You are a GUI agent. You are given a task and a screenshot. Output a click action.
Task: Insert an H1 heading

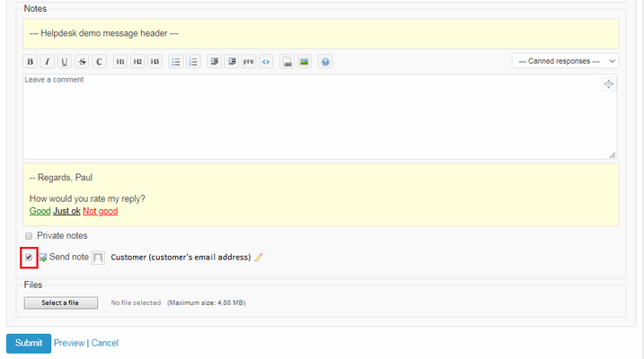pos(120,62)
